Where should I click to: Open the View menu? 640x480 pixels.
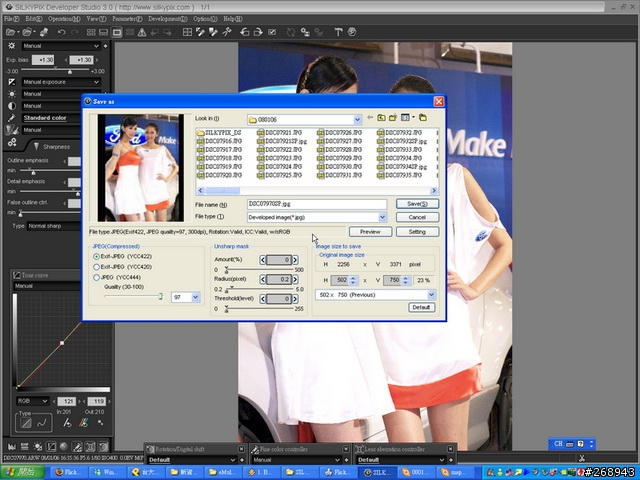tap(96, 19)
